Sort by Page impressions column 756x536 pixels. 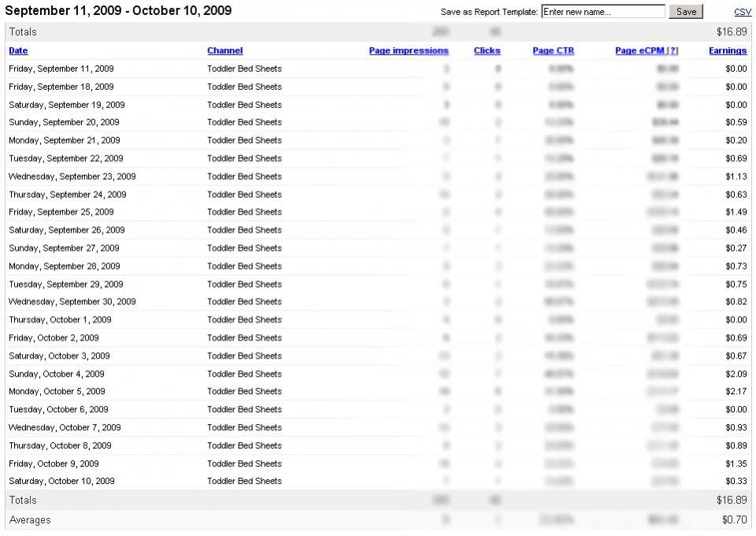[409, 50]
